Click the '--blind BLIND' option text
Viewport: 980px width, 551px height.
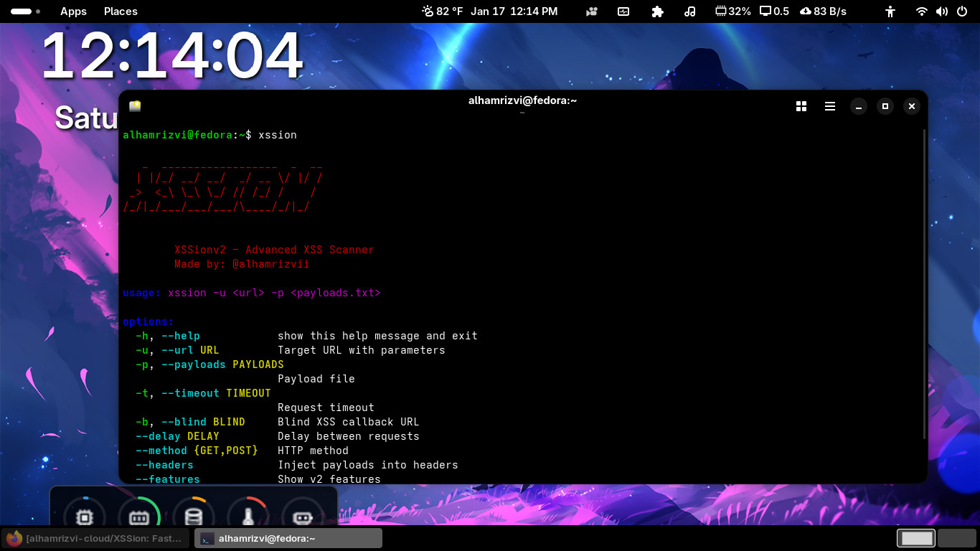203,422
